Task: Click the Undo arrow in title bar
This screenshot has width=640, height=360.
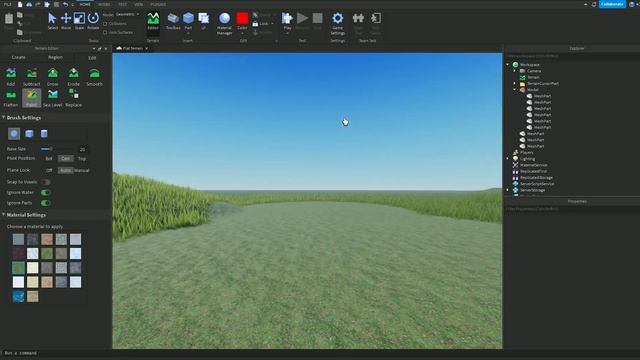Action: [x=65, y=4]
